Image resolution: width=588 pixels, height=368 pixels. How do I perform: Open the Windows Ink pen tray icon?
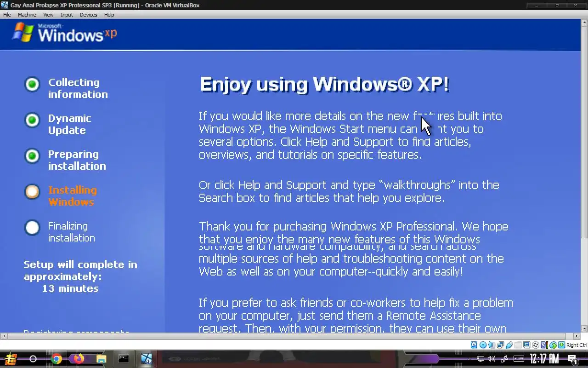point(504,359)
